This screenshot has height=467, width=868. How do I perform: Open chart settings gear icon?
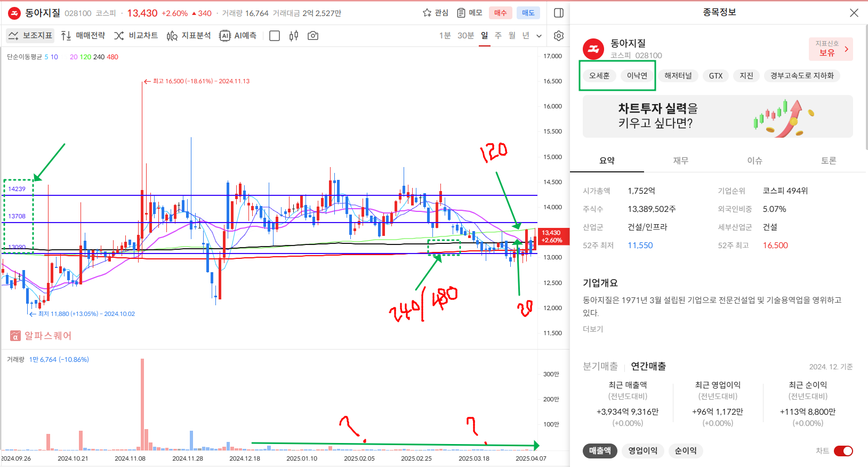coord(559,36)
